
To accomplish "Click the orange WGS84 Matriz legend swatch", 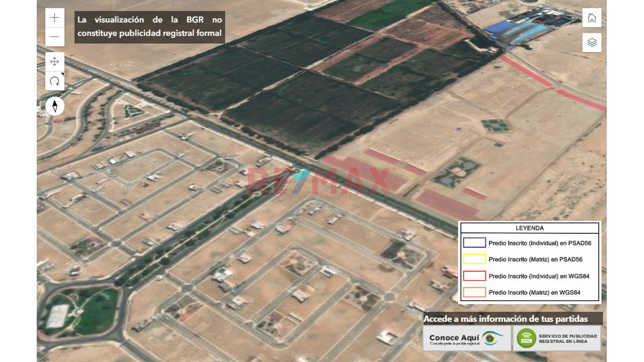I will tap(474, 292).
